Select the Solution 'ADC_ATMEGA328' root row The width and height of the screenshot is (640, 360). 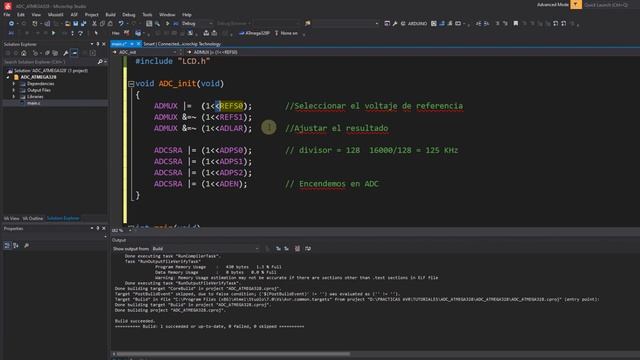(x=51, y=71)
